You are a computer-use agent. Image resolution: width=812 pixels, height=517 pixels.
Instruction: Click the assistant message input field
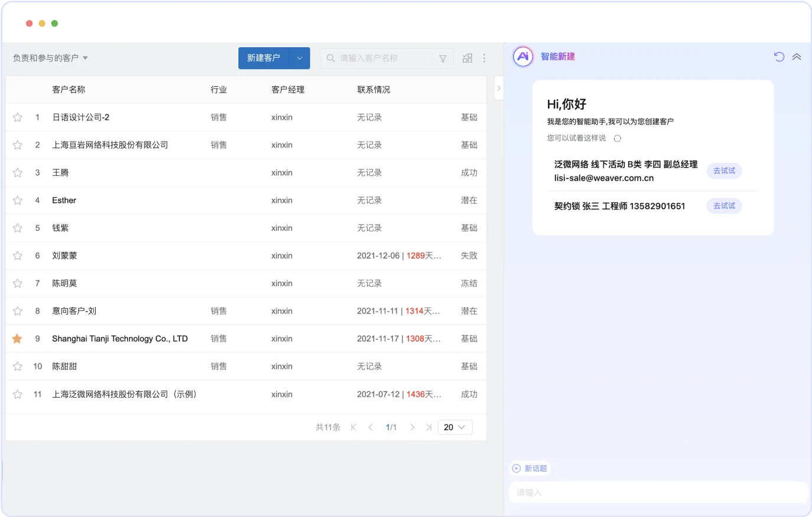658,492
